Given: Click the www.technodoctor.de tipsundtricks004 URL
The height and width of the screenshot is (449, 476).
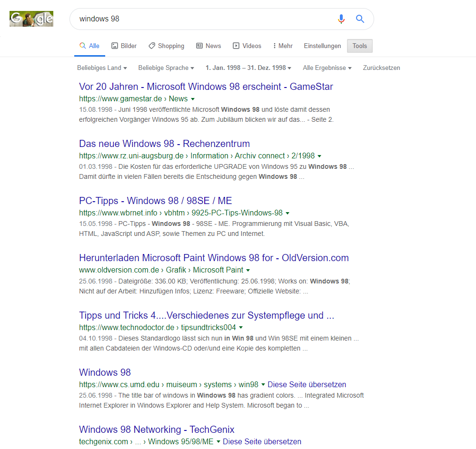Looking at the screenshot, I should coord(157,327).
